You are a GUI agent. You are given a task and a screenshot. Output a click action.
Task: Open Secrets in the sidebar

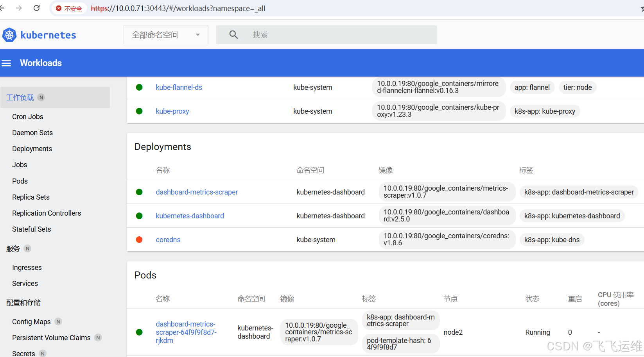(x=23, y=353)
